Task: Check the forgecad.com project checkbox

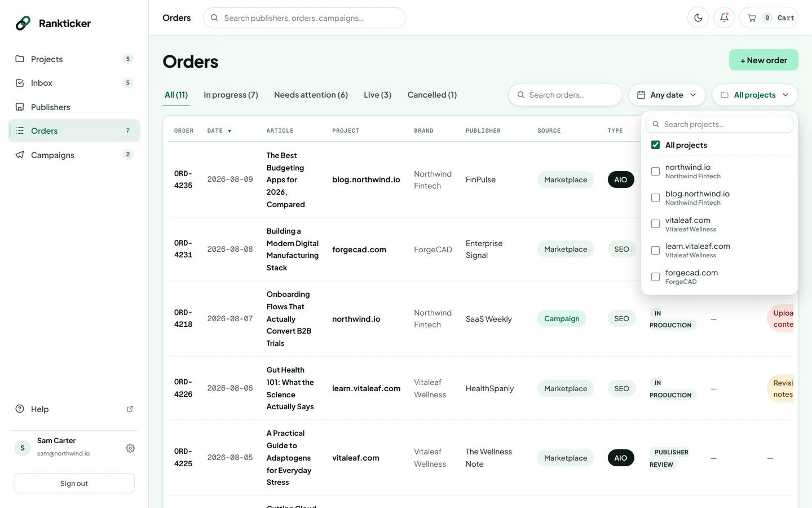Action: [x=655, y=277]
